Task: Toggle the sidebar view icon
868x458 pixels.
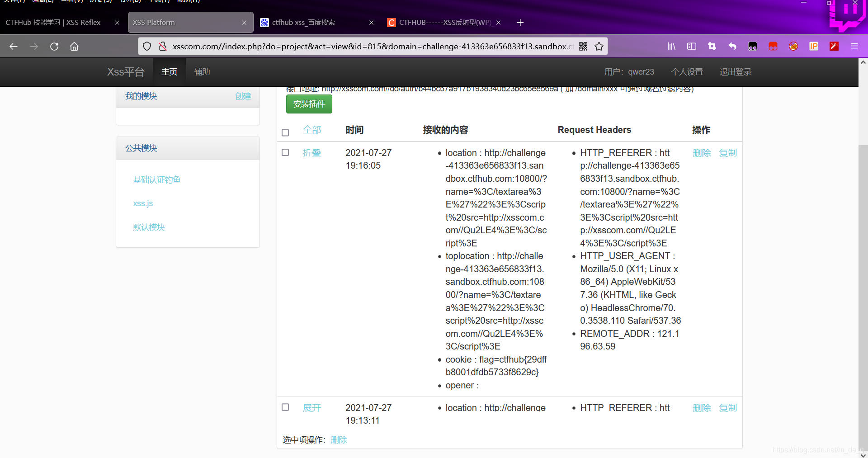Action: point(692,47)
